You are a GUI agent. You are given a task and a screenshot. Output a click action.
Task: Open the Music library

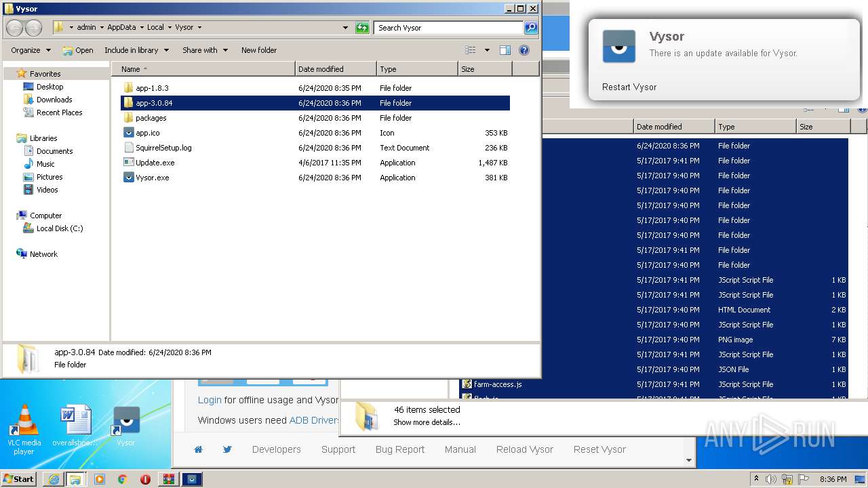[45, 164]
